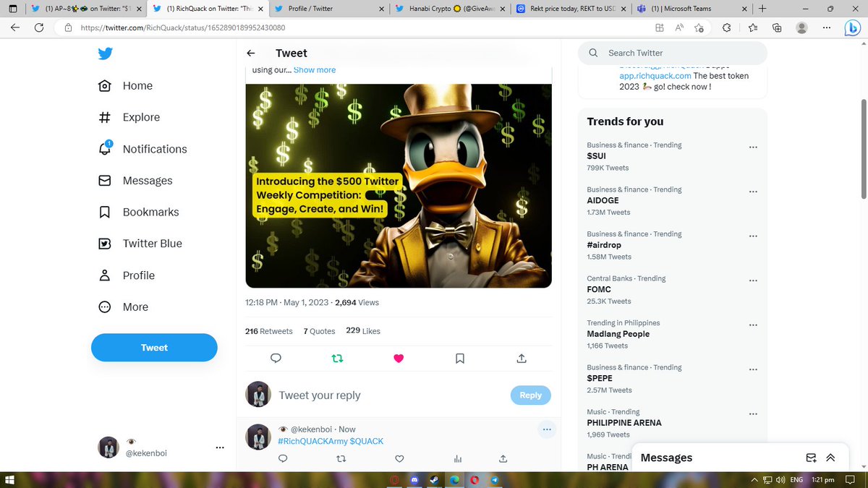Image resolution: width=868 pixels, height=488 pixels.
Task: Click the blue Tweet compose button
Action: pos(154,348)
